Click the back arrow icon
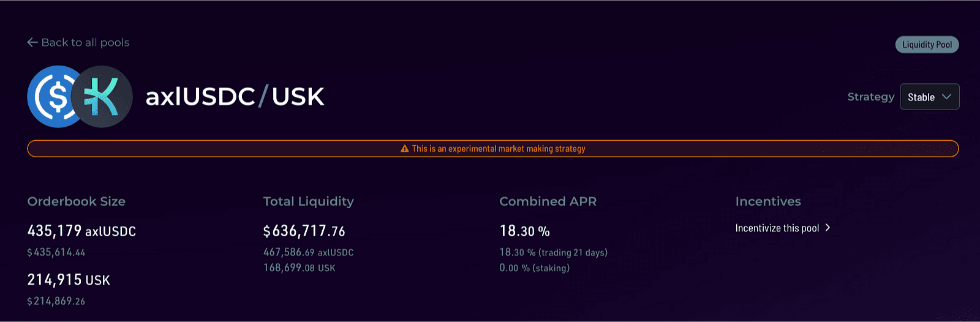This screenshot has height=322, width=980. [x=32, y=42]
